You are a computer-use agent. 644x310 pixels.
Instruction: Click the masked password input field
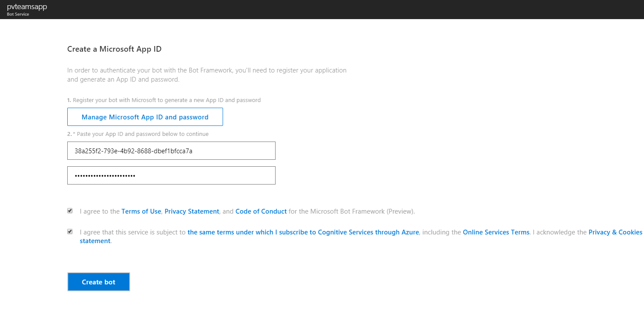(x=171, y=175)
